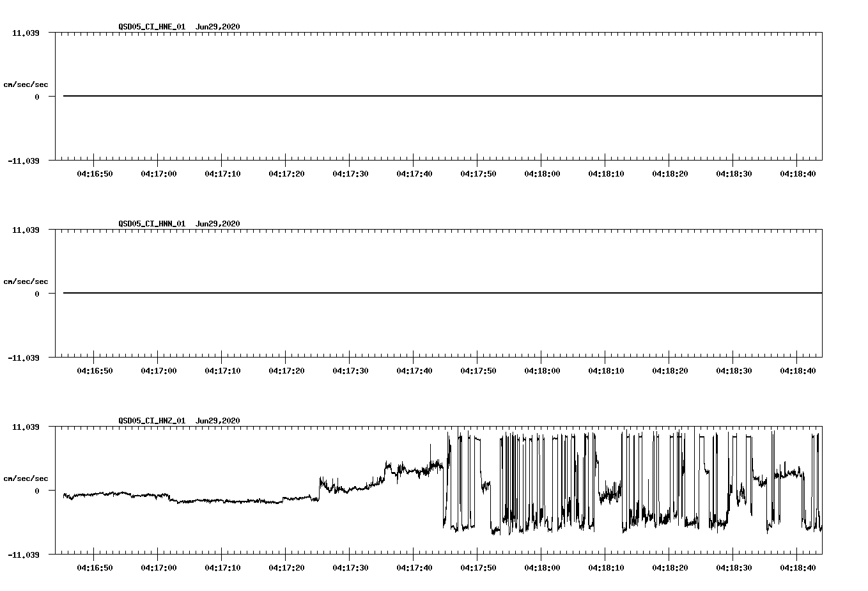
Task: Click the QSD05_CI_HNN_01 channel title
Action: click(151, 224)
